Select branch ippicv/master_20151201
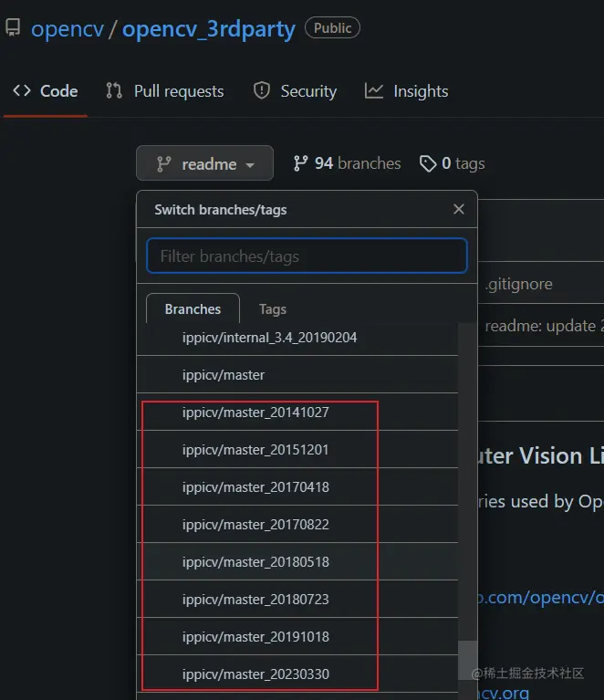 [x=297, y=450]
